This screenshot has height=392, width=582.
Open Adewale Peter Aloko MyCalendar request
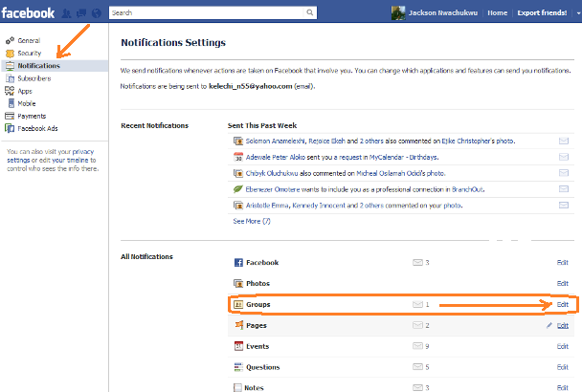pyautogui.click(x=342, y=157)
